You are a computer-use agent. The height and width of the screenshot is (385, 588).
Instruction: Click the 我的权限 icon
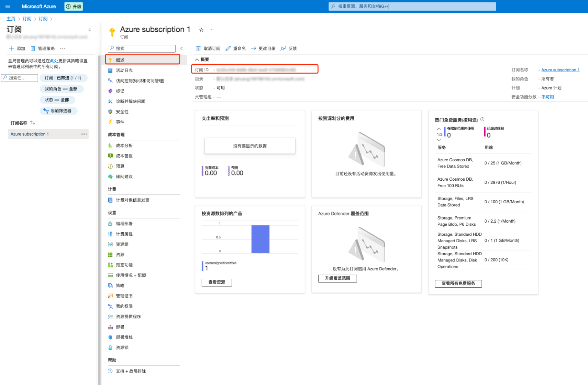pyautogui.click(x=110, y=306)
